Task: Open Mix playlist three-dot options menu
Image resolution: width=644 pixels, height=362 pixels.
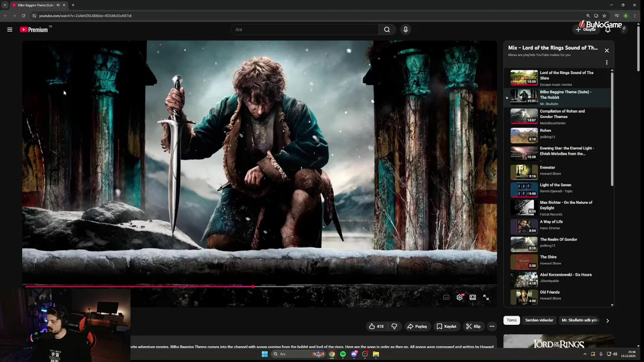Action: 607,62
